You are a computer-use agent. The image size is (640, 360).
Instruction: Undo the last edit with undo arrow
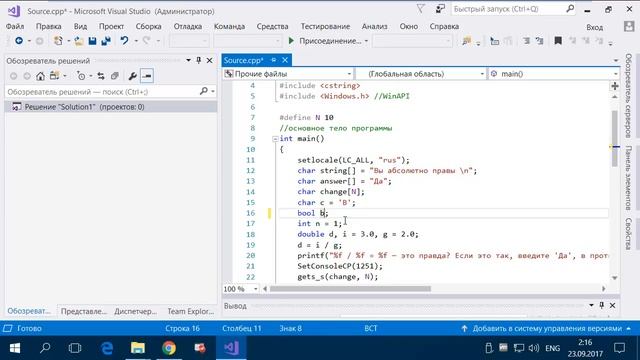click(124, 41)
